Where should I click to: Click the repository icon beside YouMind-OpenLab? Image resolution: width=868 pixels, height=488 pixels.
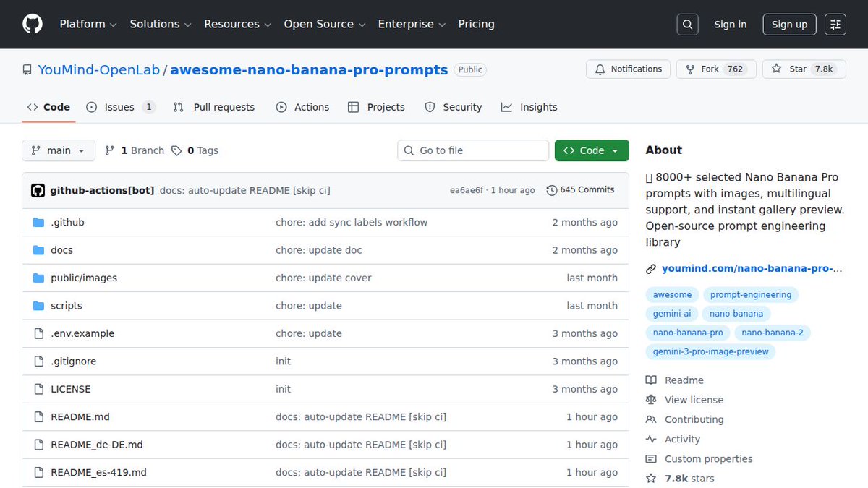27,70
